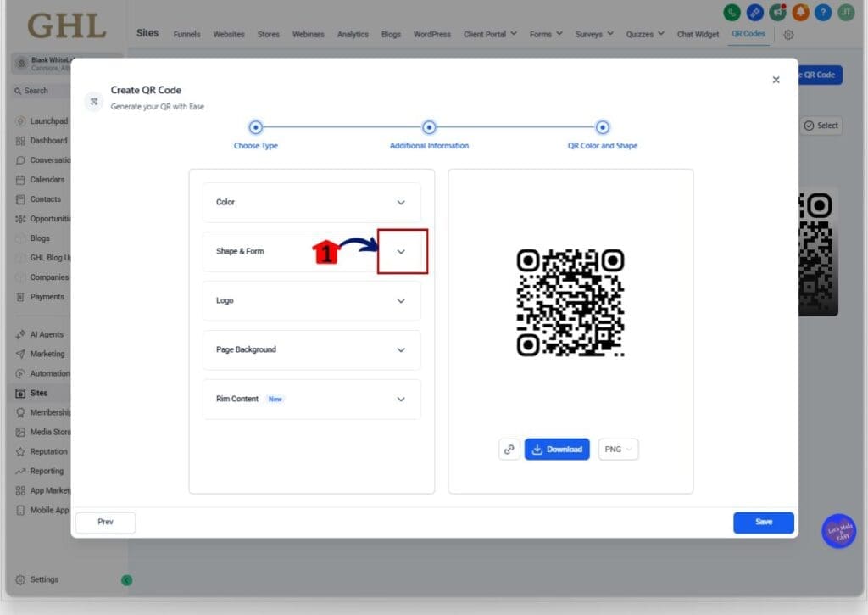Expand the Logo section
868x615 pixels.
pos(401,300)
